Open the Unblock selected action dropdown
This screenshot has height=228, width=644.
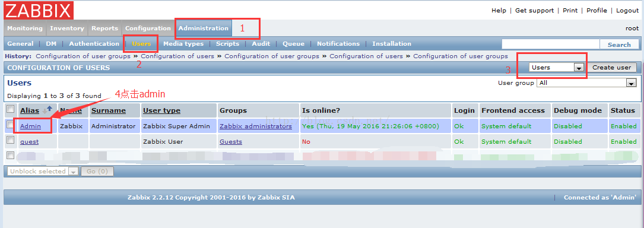click(43, 172)
